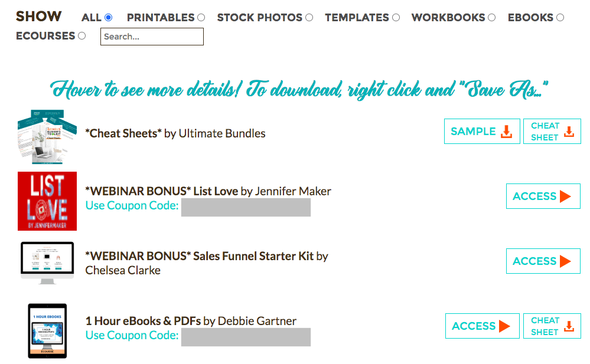The image size is (590, 364).
Task: Select the TEMPLATES filter radio button
Action: [x=396, y=17]
